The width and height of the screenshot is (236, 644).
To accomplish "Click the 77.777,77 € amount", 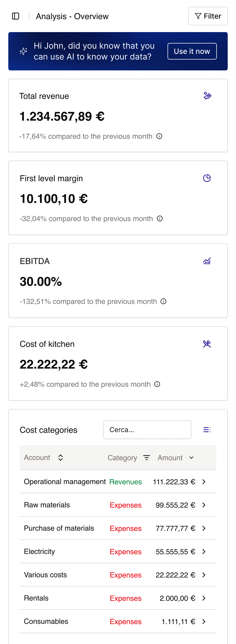I will (x=176, y=528).
